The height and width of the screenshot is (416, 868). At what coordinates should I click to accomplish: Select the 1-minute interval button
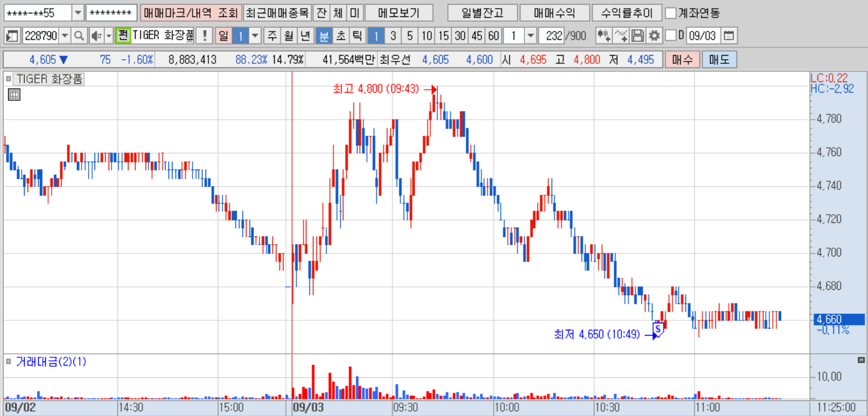tap(376, 36)
